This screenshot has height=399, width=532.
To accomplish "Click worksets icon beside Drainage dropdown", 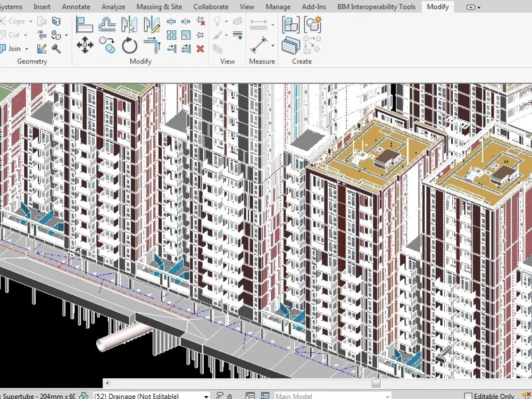I will coord(84,396).
